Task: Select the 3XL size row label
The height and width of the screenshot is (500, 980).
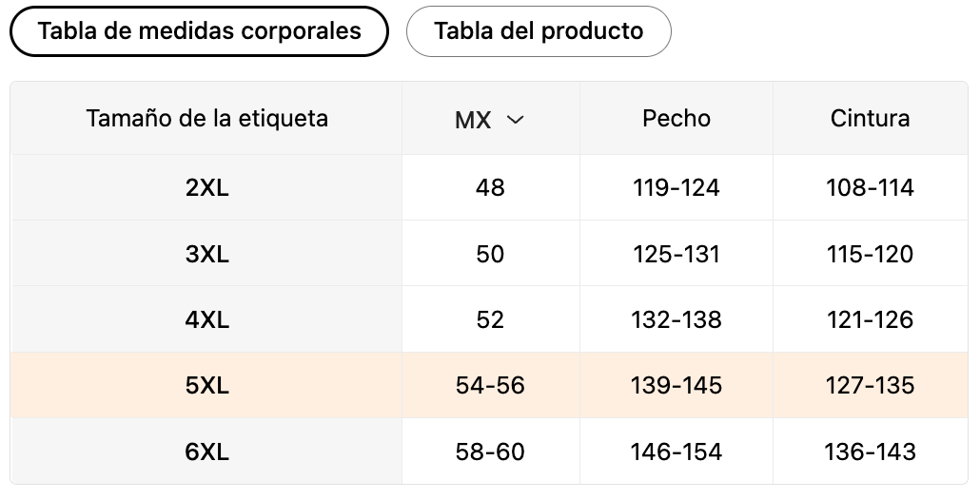Action: pyautogui.click(x=206, y=254)
